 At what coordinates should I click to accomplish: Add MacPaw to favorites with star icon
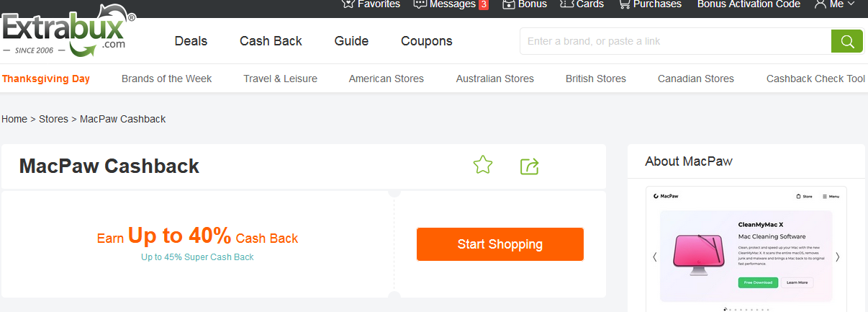pos(483,166)
